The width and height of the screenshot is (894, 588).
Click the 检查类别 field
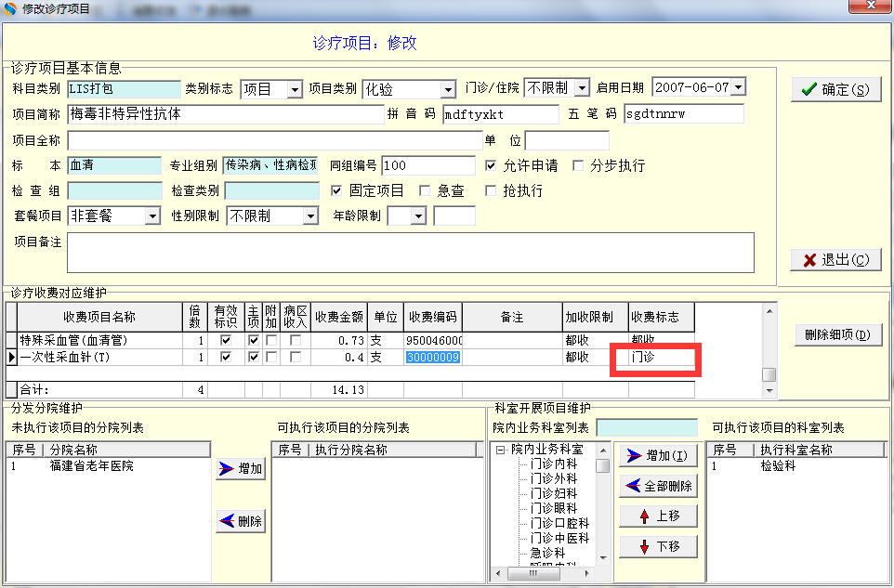pyautogui.click(x=272, y=190)
